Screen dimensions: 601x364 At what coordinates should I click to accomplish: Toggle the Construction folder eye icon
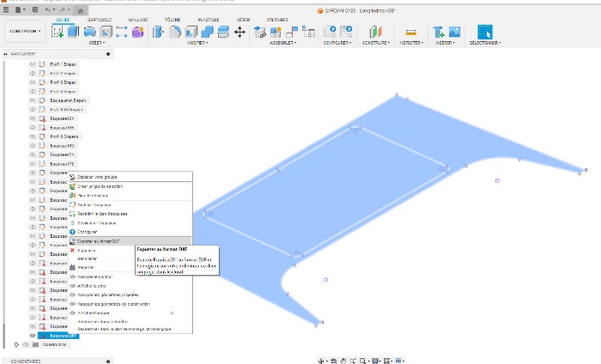26,344
